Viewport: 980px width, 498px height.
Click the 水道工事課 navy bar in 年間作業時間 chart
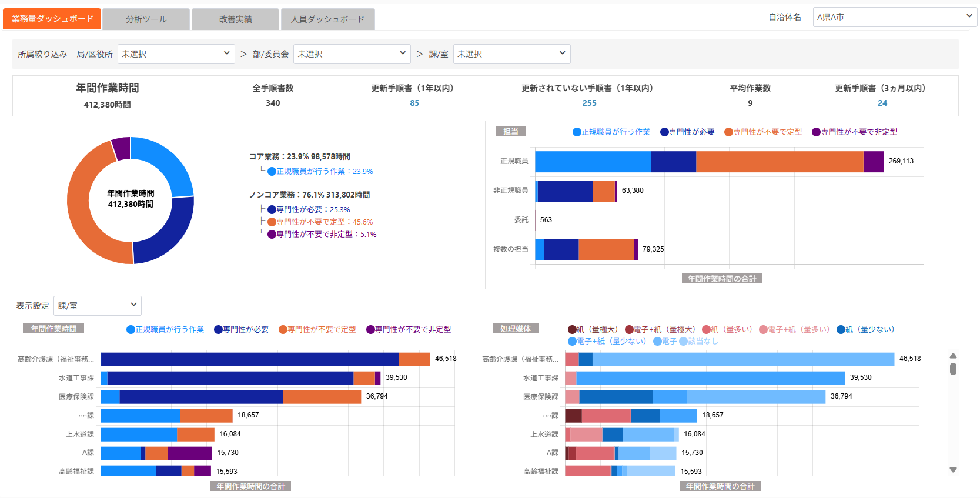pos(230,378)
